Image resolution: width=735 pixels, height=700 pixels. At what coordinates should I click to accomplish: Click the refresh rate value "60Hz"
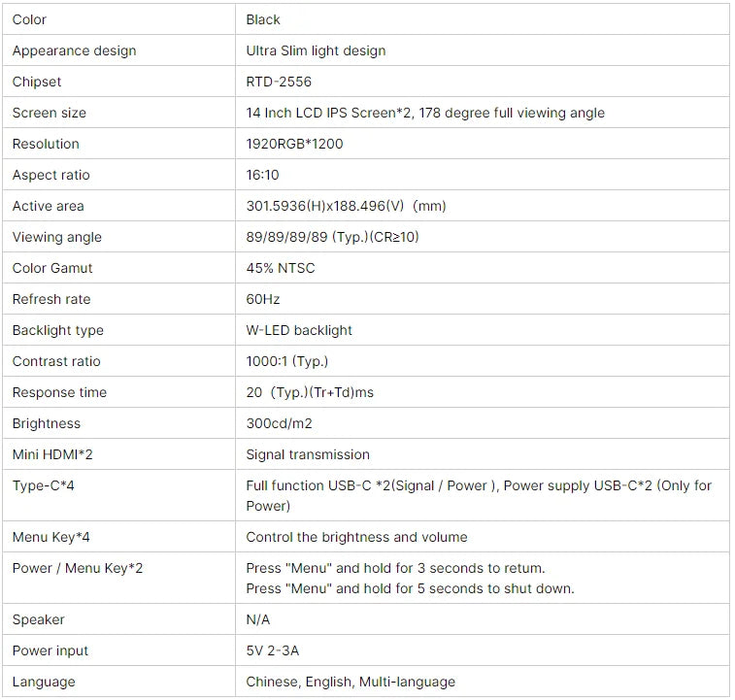pyautogui.click(x=263, y=299)
